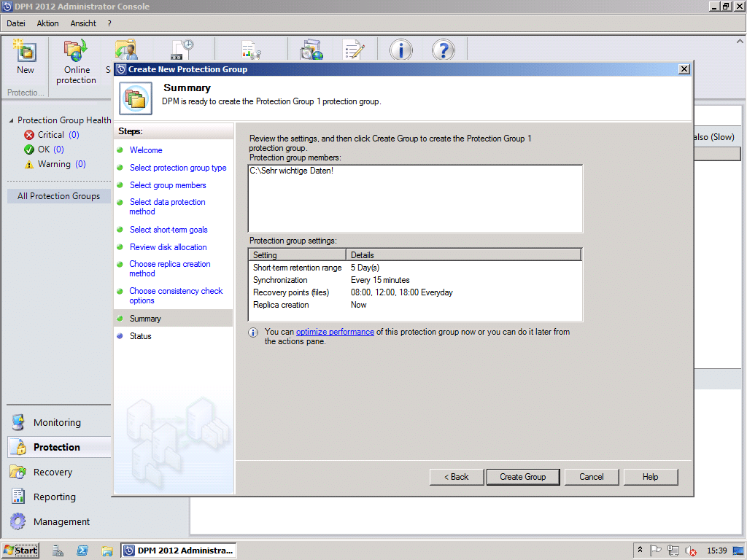Click the New protection group icon
Screen dimensions: 747x560
(x=25, y=51)
